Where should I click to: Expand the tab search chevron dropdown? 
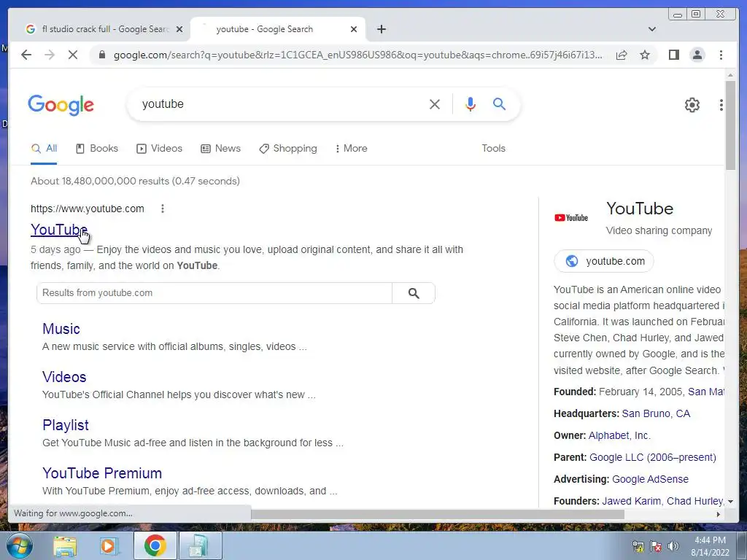coord(651,29)
